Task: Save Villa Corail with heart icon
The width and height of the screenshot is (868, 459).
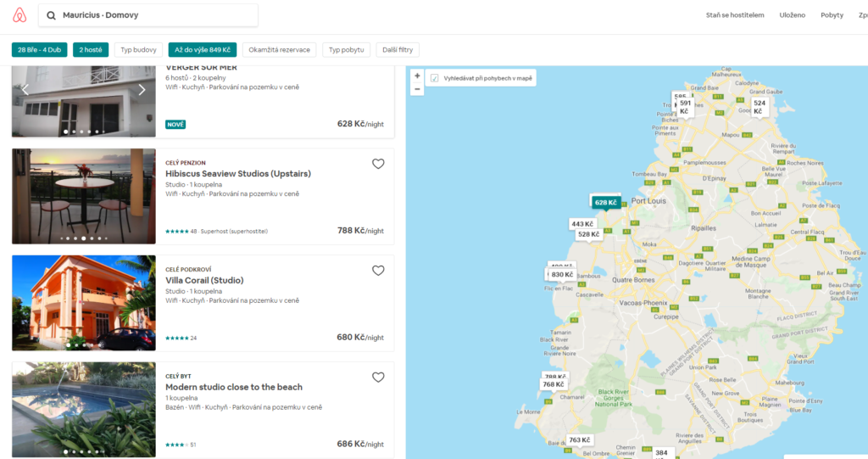Action: [378, 271]
